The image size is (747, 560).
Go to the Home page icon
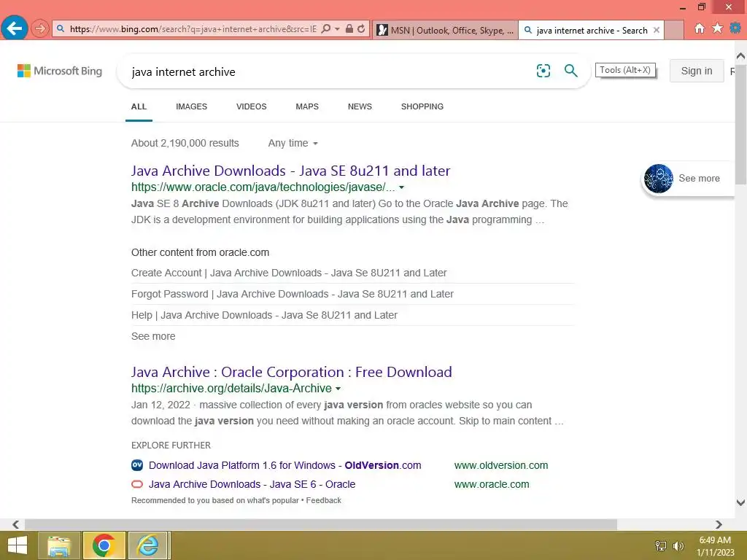point(700,28)
